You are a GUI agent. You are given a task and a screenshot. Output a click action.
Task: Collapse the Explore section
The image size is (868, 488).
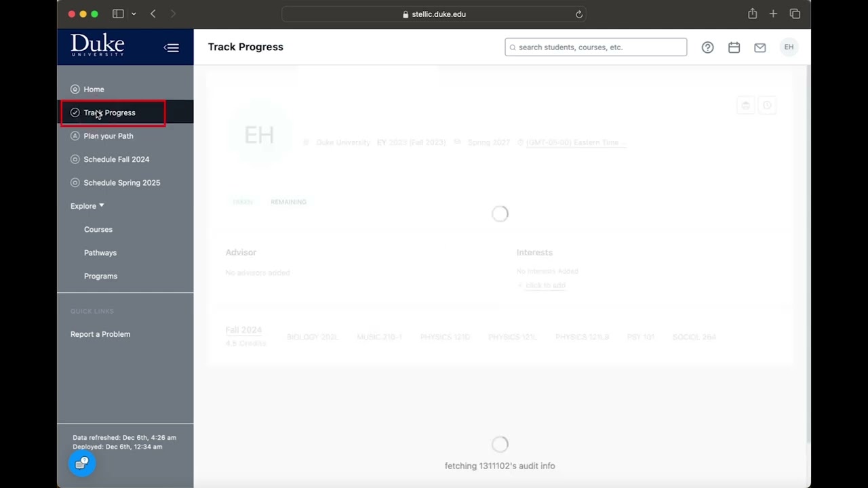[x=87, y=206]
